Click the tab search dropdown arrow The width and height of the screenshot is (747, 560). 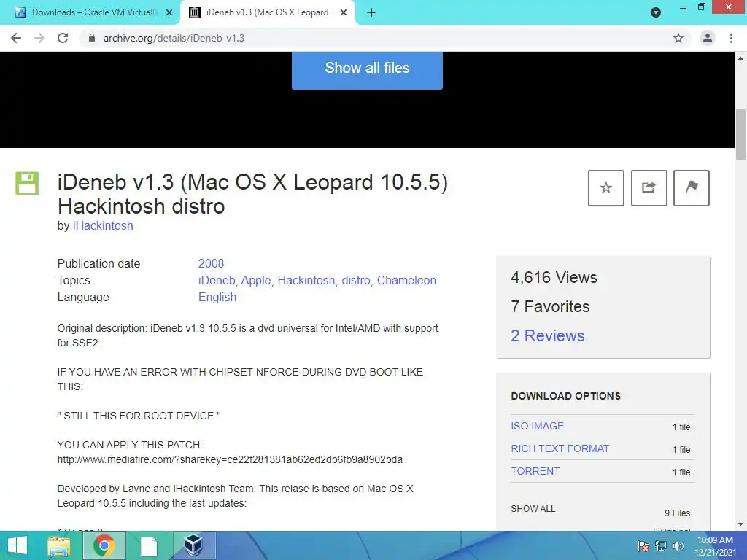point(656,12)
